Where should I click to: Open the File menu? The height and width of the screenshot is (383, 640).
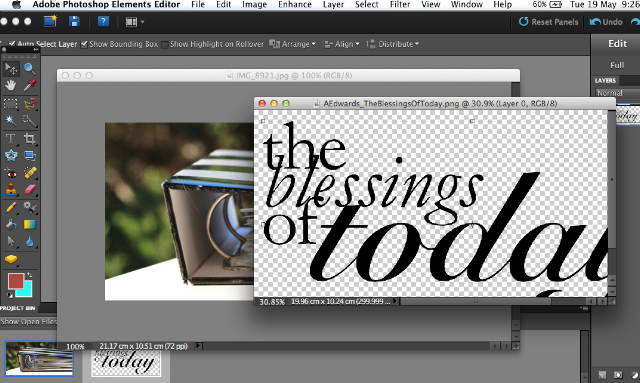pyautogui.click(x=198, y=4)
